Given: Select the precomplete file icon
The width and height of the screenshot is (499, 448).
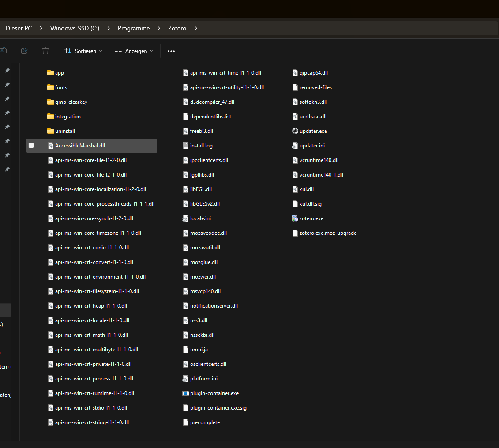Looking at the screenshot, I should (x=186, y=422).
